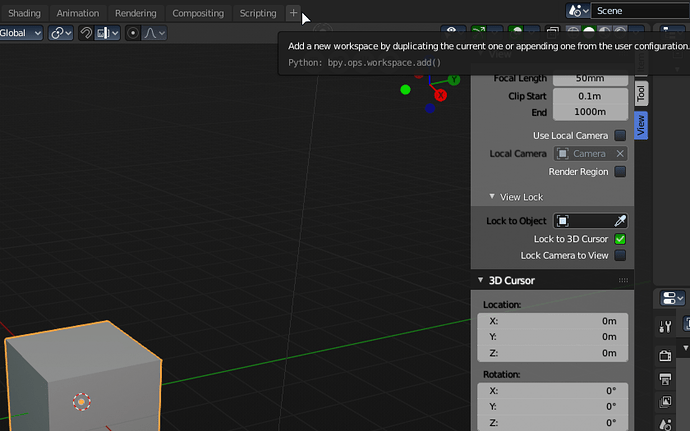Viewport: 690px width, 431px height.
Task: Enable Lock Camera to View checkbox
Action: coord(620,255)
